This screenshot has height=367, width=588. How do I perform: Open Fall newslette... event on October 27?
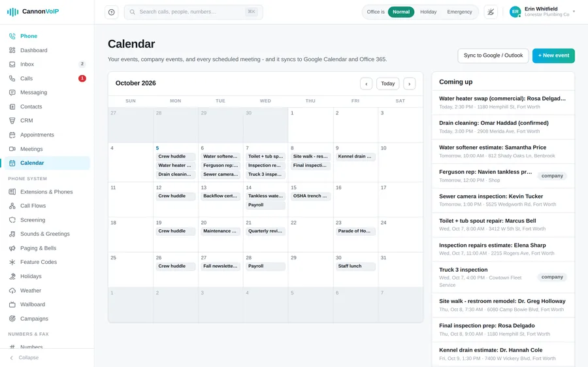[x=221, y=266]
